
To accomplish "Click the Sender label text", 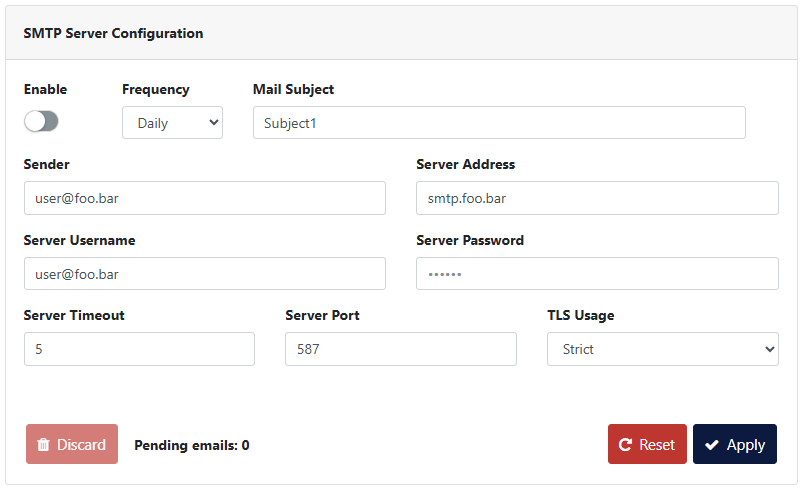I will coord(46,164).
